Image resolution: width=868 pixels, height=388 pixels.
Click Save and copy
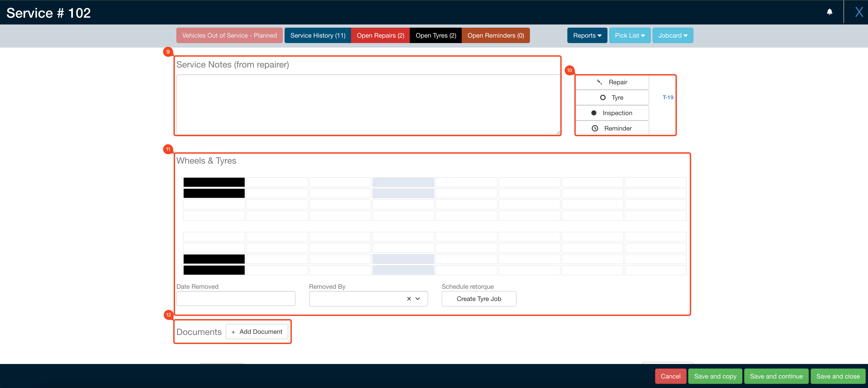pyautogui.click(x=715, y=376)
